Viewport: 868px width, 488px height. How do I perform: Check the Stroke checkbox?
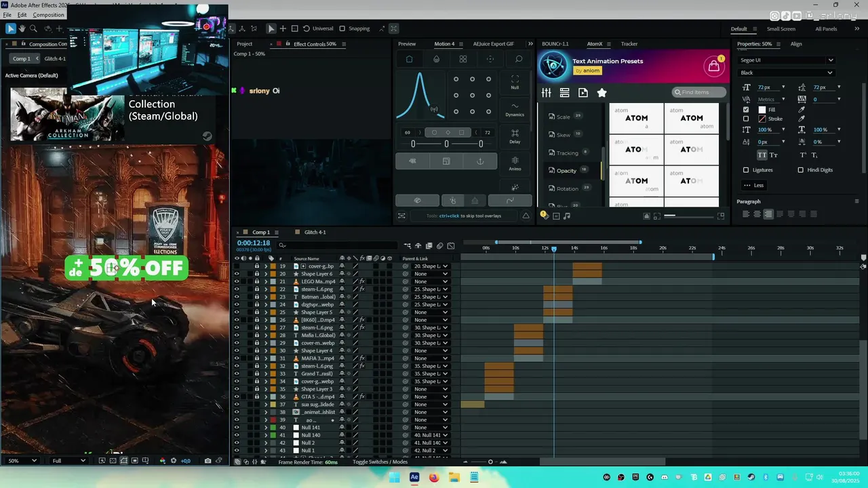[x=746, y=119]
